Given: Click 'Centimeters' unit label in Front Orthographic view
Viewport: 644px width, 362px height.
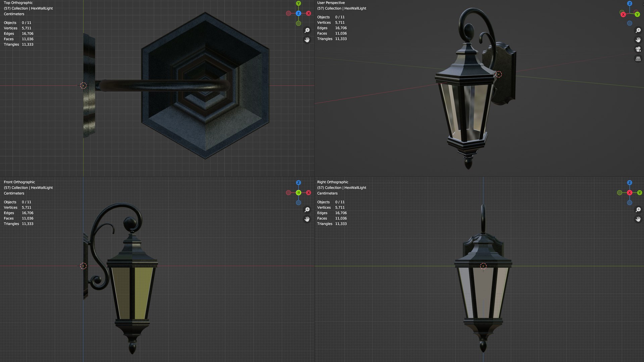Looking at the screenshot, I should click(14, 193).
